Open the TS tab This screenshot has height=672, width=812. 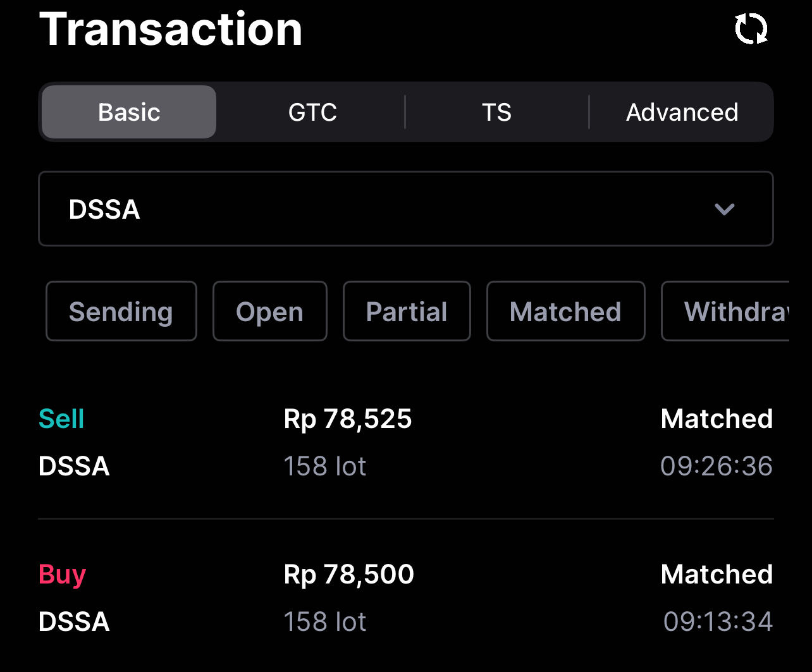pyautogui.click(x=496, y=112)
